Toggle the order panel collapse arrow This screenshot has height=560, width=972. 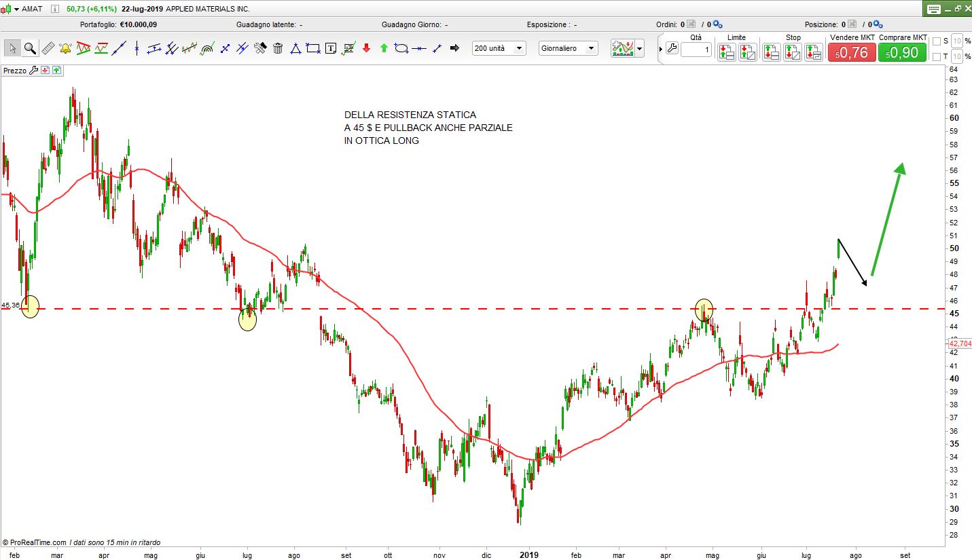(661, 49)
